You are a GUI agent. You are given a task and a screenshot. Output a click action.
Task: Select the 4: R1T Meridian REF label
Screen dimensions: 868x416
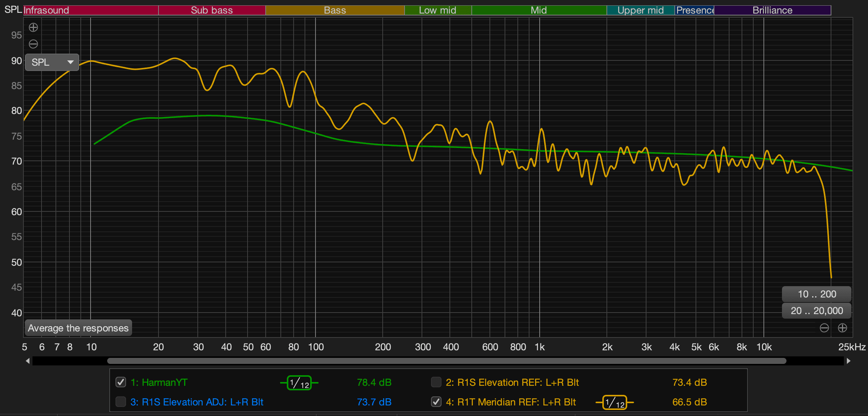[511, 402]
